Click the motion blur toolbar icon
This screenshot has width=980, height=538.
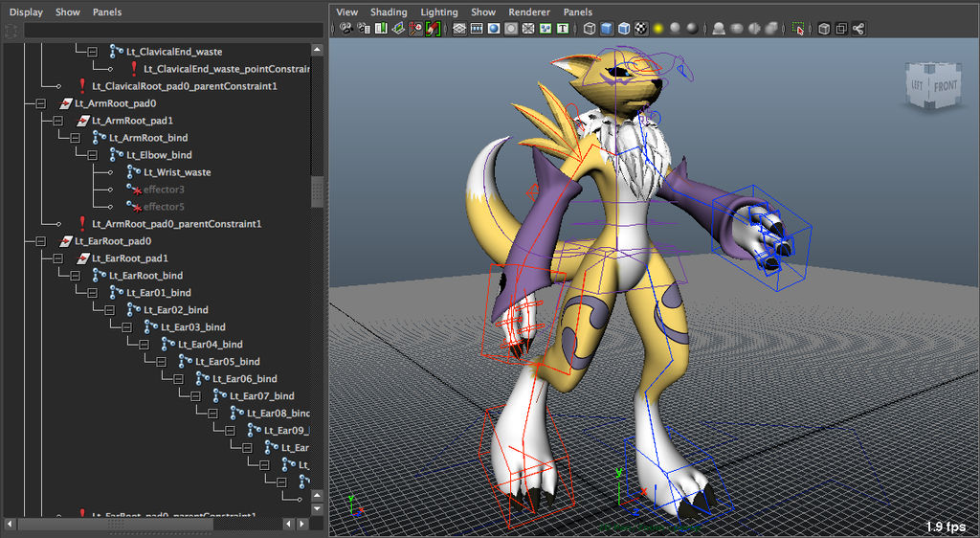click(737, 28)
